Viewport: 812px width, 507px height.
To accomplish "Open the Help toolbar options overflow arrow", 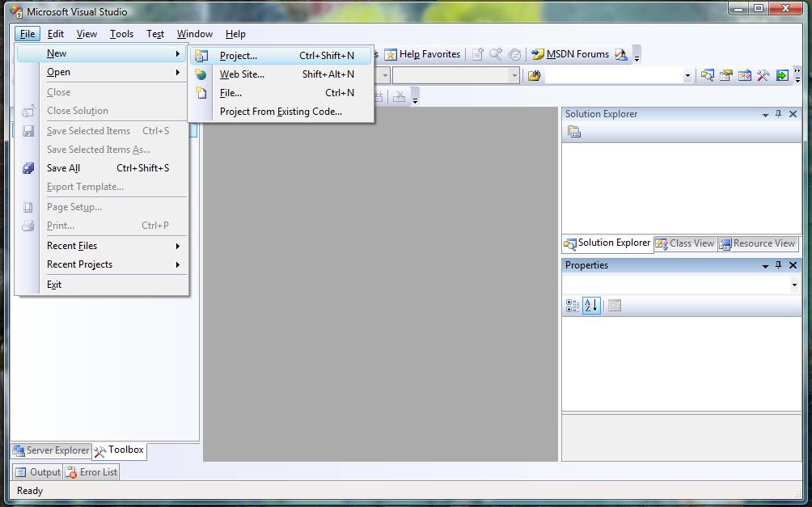I will coord(637,54).
